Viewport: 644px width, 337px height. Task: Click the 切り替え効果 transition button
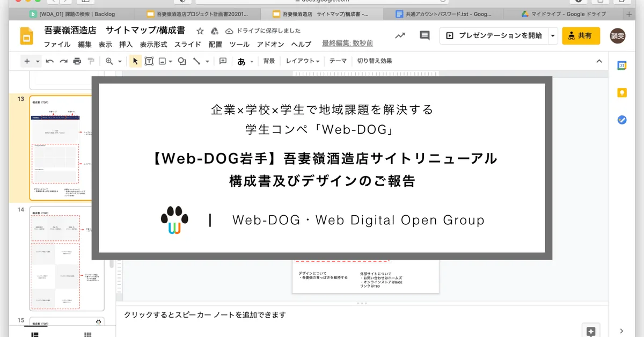coord(375,61)
